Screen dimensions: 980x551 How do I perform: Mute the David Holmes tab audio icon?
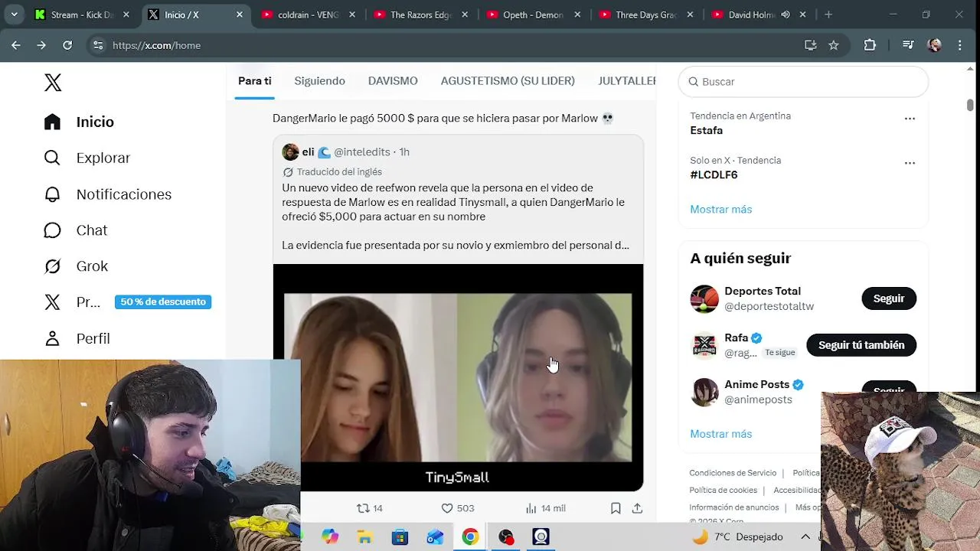tap(786, 15)
